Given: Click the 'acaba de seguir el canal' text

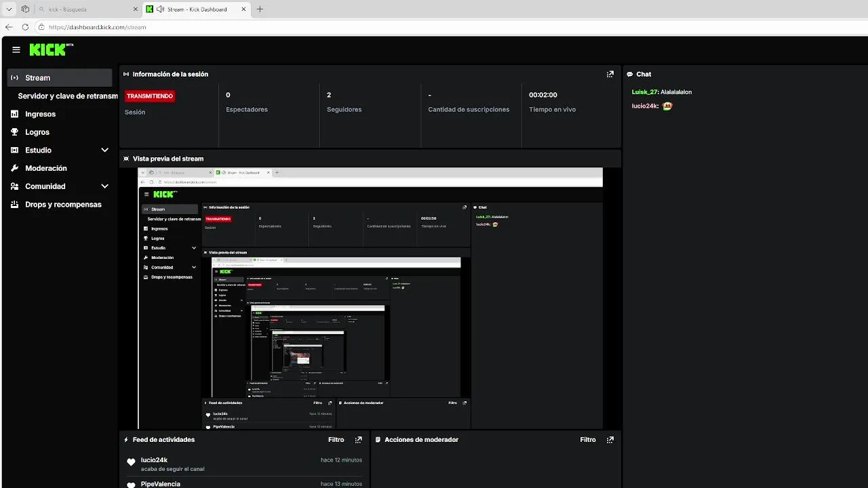Looking at the screenshot, I should point(173,469).
